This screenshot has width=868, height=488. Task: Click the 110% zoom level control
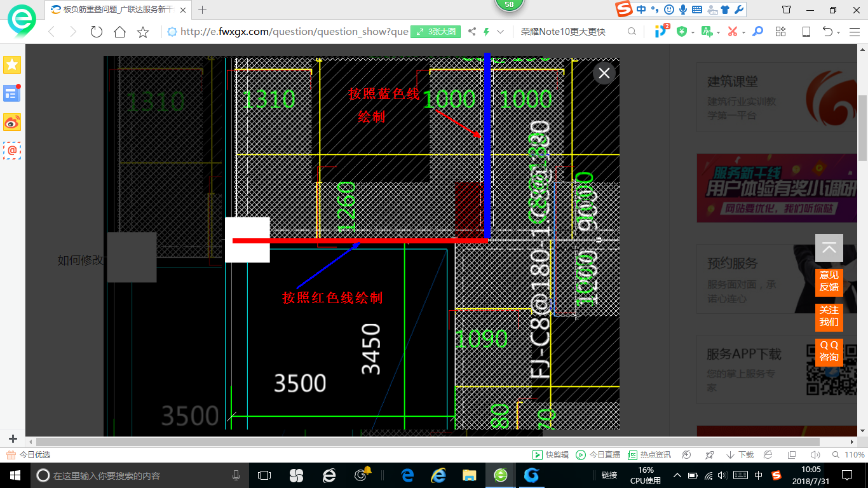click(x=850, y=455)
